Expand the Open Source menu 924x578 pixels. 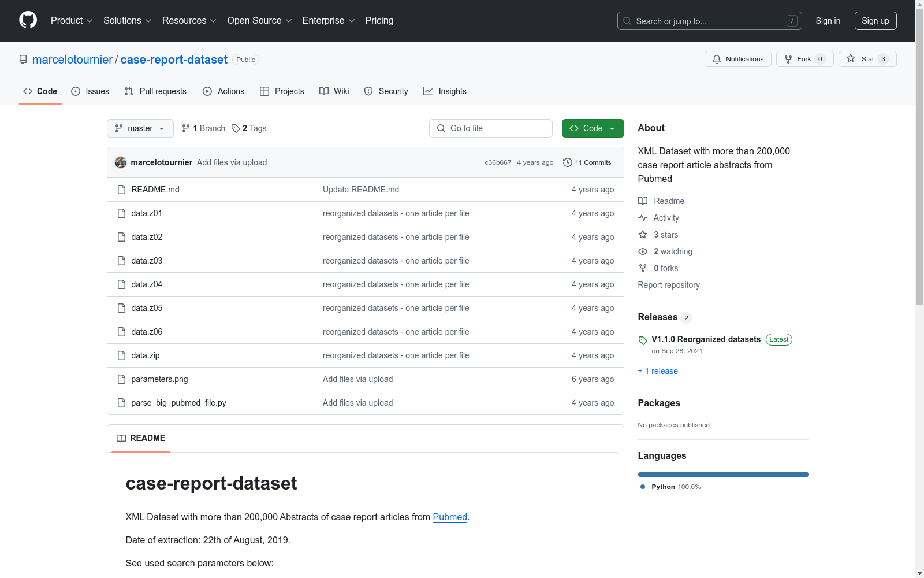pyautogui.click(x=260, y=20)
